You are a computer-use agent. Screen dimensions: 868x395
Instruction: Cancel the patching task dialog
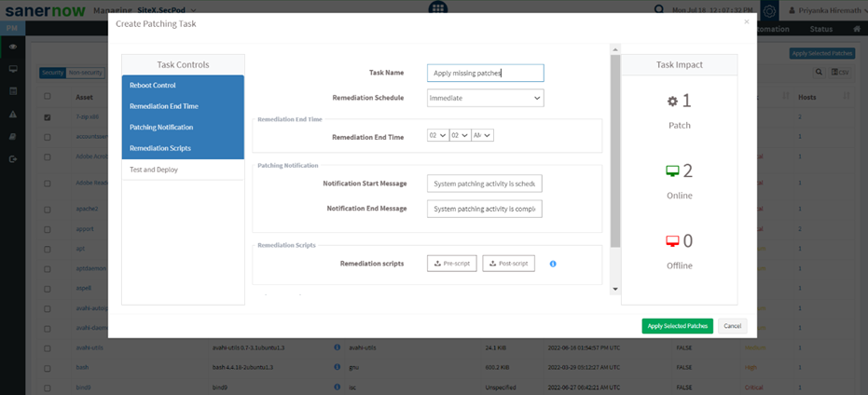[x=733, y=326]
